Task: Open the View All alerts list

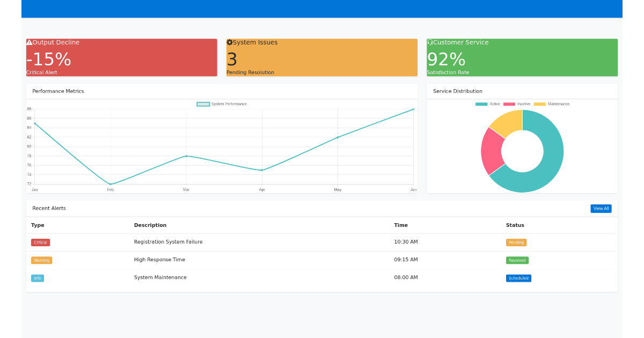Action: coord(601,208)
